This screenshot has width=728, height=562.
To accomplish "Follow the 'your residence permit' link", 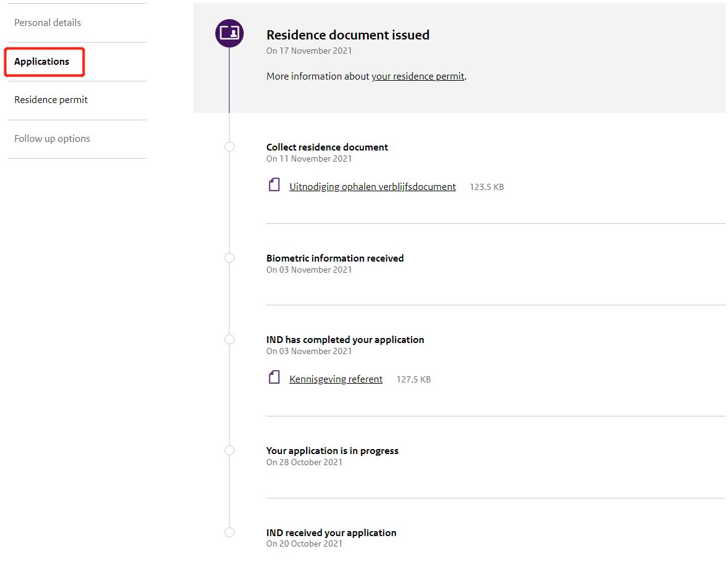I will [x=418, y=76].
